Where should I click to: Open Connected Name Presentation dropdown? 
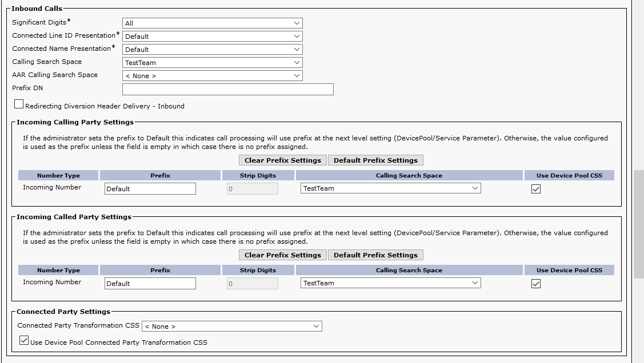(212, 50)
